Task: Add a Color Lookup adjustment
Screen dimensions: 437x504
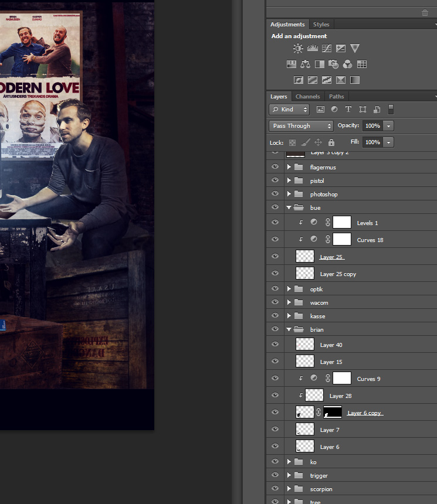Action: coord(362,64)
